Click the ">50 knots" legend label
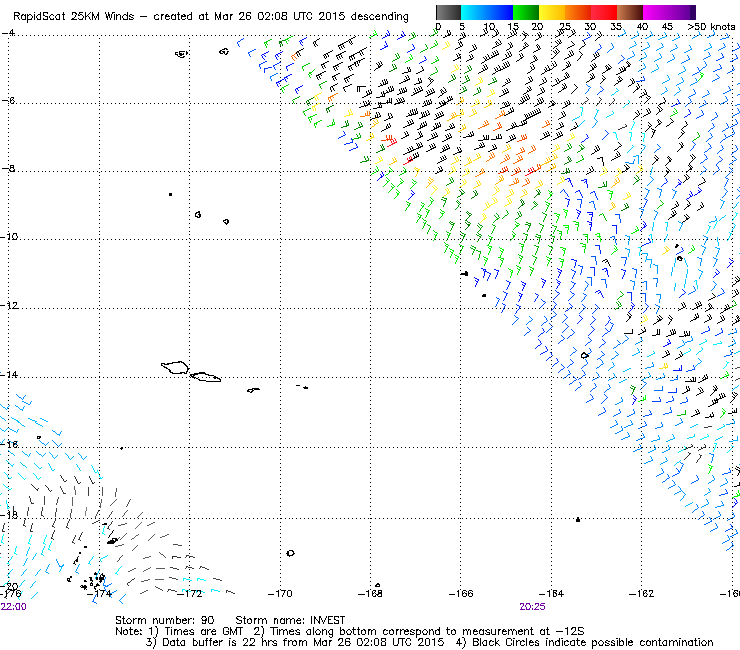The height and width of the screenshot is (650, 740). [711, 27]
